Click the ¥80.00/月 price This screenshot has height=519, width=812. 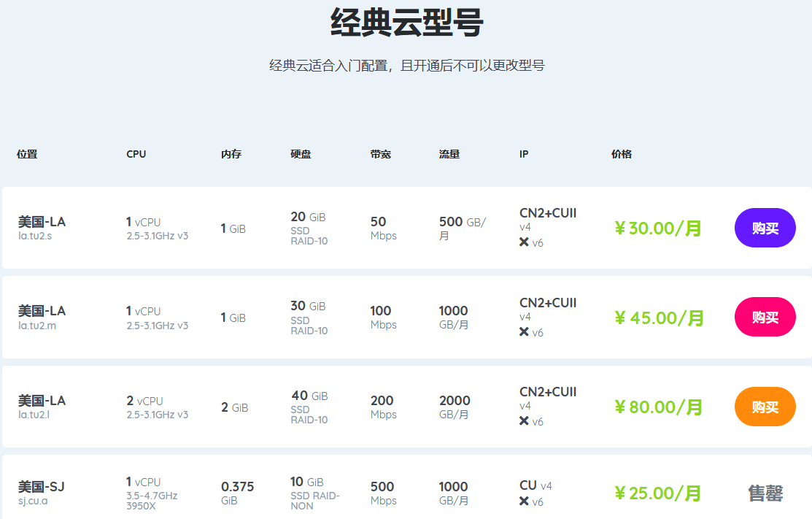tap(658, 407)
